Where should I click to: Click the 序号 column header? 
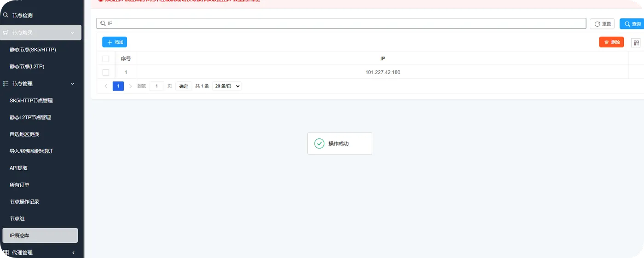pos(126,59)
